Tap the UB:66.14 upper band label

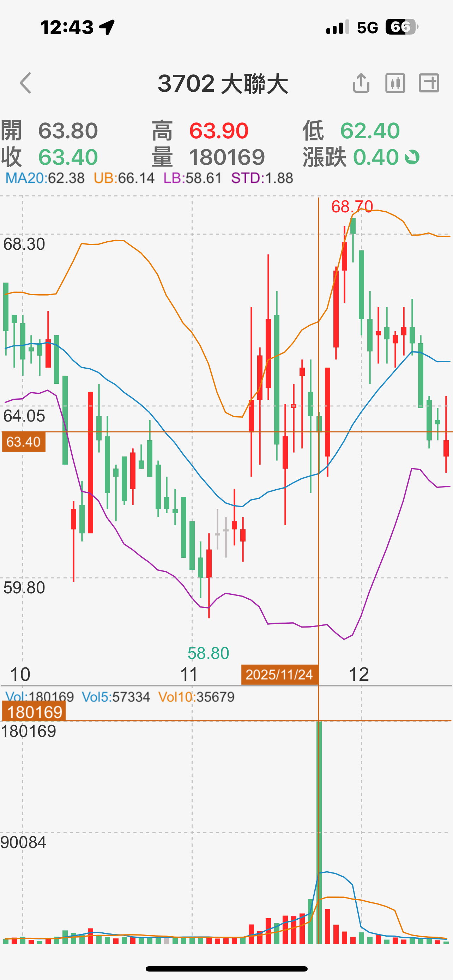coord(124,178)
